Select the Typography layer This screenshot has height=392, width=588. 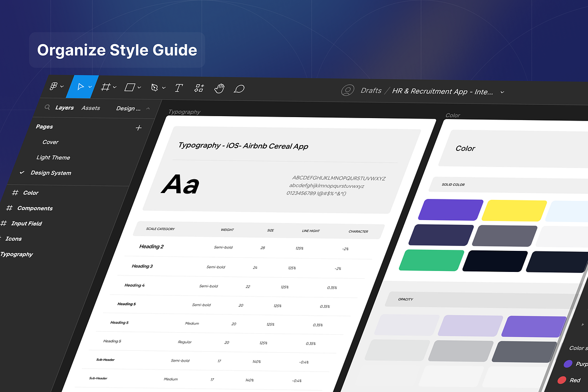tap(16, 254)
